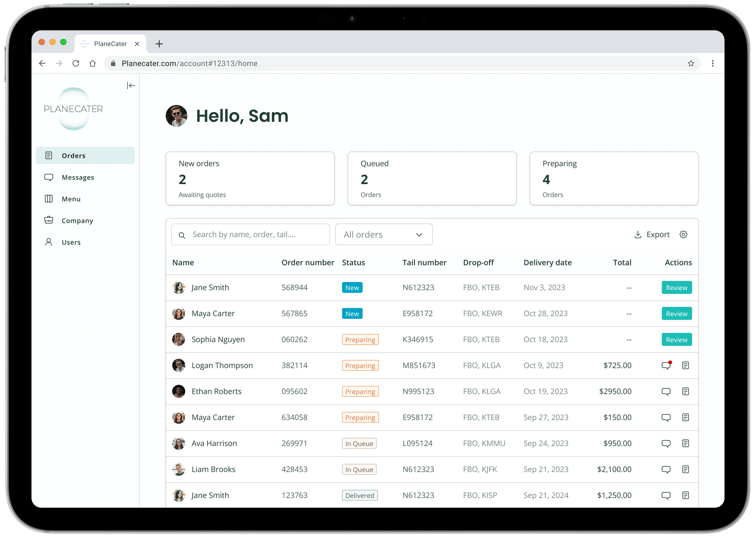Go to browser home icon
Image resolution: width=756 pixels, height=538 pixels.
click(x=92, y=63)
